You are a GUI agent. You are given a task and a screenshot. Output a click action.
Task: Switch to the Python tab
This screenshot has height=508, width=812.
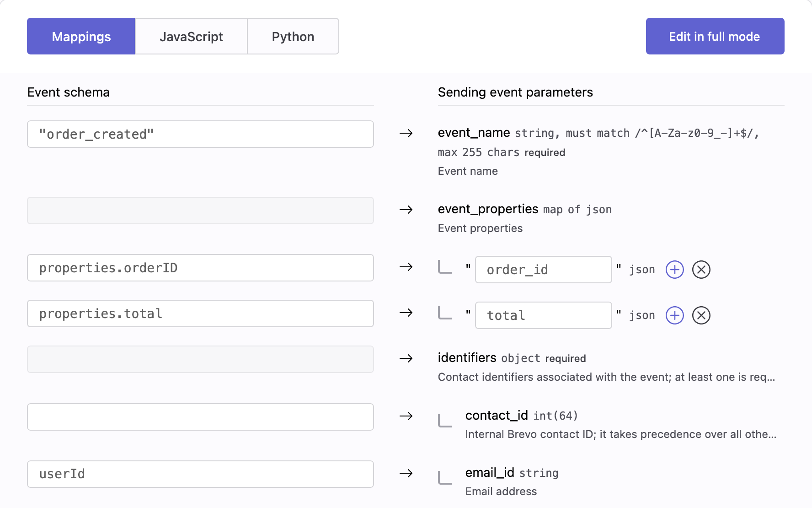[x=293, y=36]
